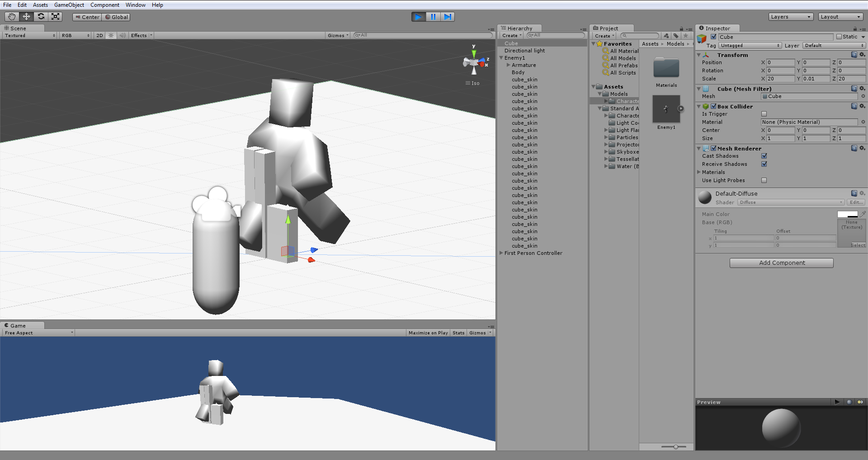Open the Layer dropdown in Inspector
The width and height of the screenshot is (868, 460).
coord(834,46)
